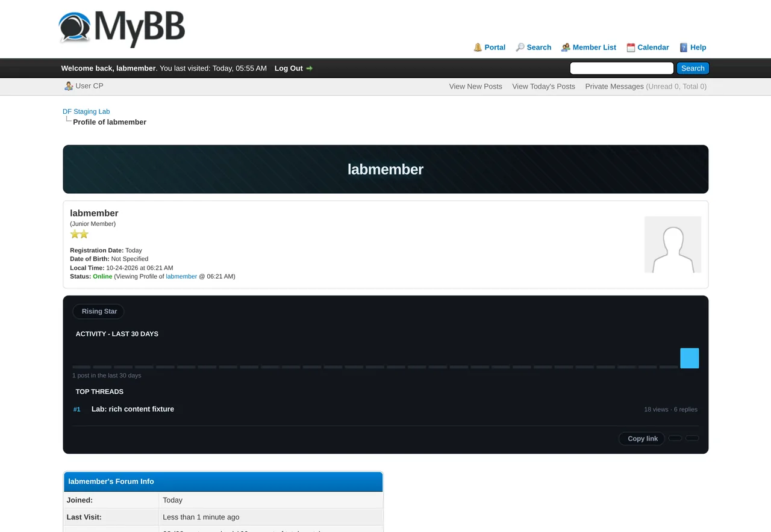Click the 'Profile of labmember' breadcrumb text
This screenshot has height=532, width=771.
pos(110,122)
